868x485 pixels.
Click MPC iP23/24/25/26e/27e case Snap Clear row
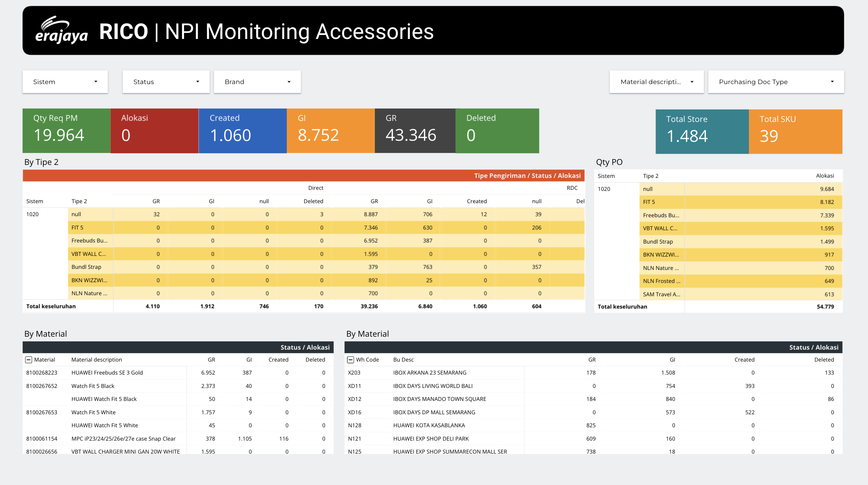[178, 439]
